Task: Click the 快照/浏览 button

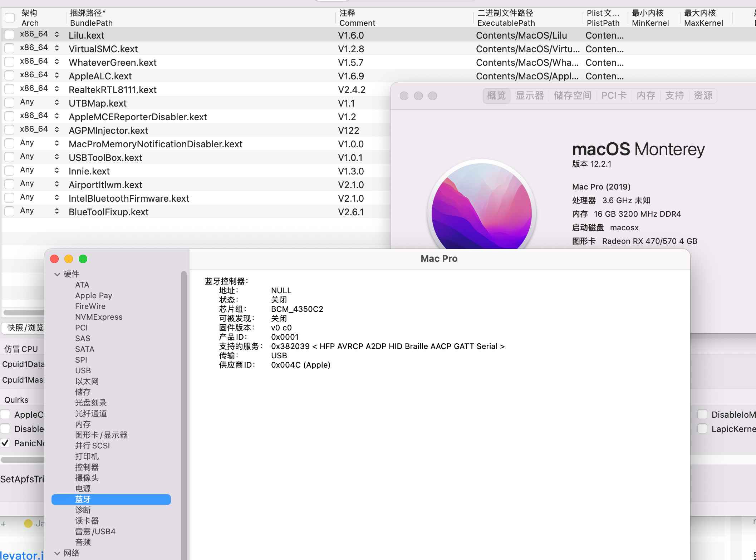Action: (x=22, y=328)
